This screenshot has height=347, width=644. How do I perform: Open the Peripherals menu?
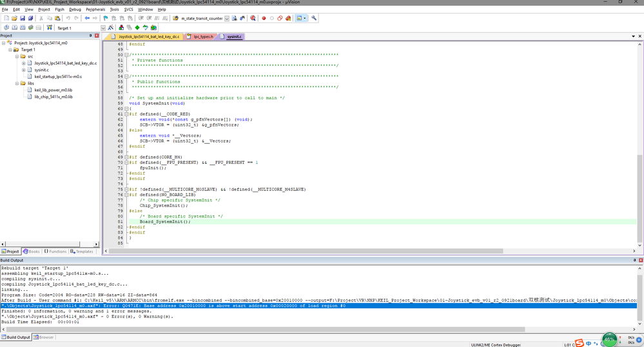tap(95, 9)
